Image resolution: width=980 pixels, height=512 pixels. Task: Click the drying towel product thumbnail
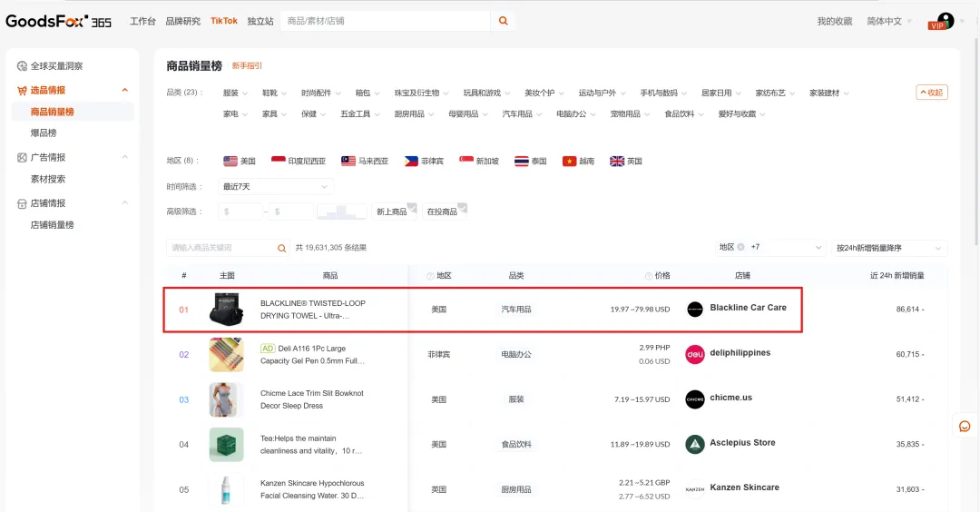pyautogui.click(x=226, y=310)
